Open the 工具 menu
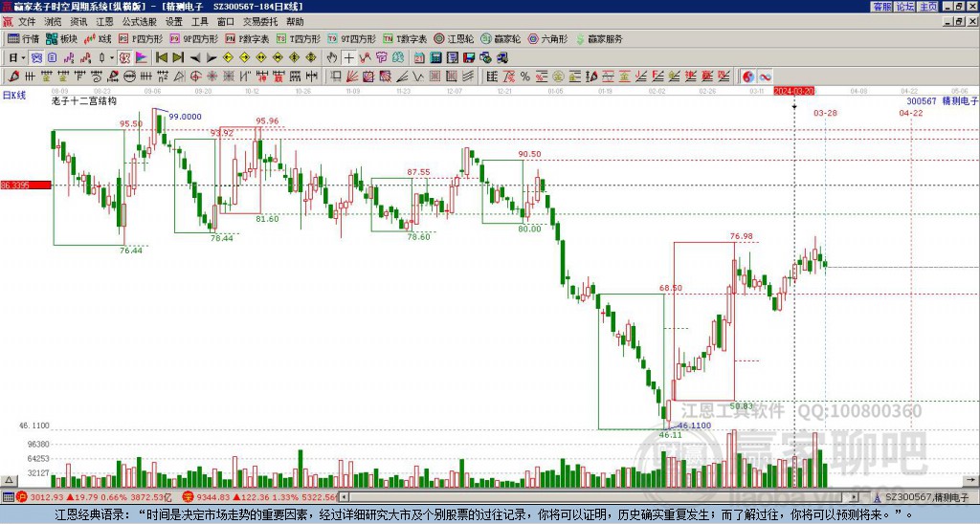The width and height of the screenshot is (980, 524). pos(200,22)
